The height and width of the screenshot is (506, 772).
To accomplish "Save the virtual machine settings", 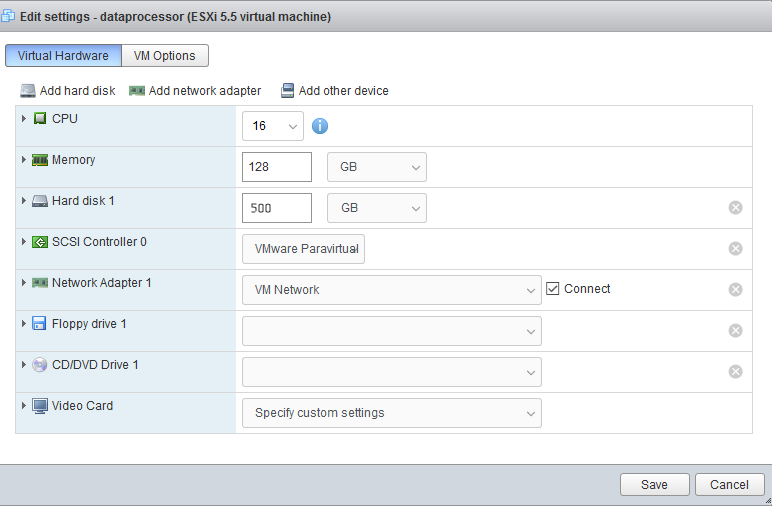I will [x=654, y=485].
